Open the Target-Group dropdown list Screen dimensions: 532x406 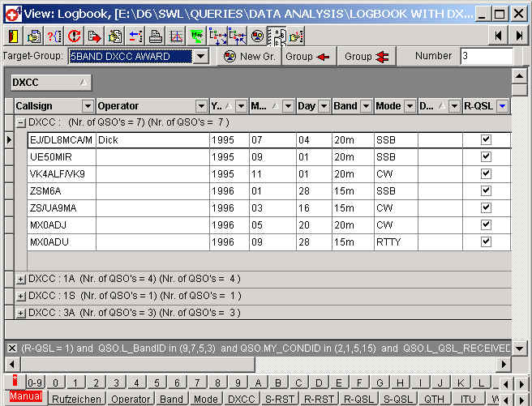point(200,56)
